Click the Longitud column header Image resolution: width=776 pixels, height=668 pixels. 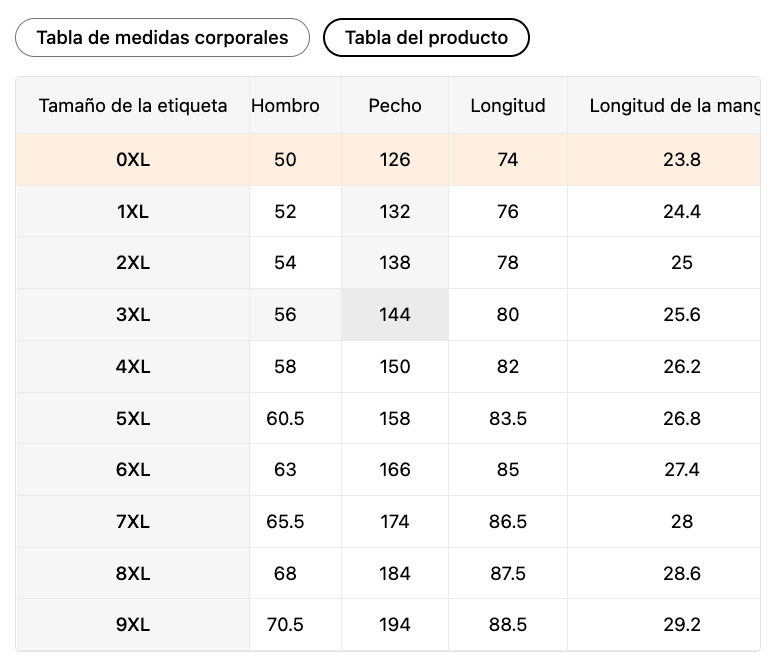[508, 105]
